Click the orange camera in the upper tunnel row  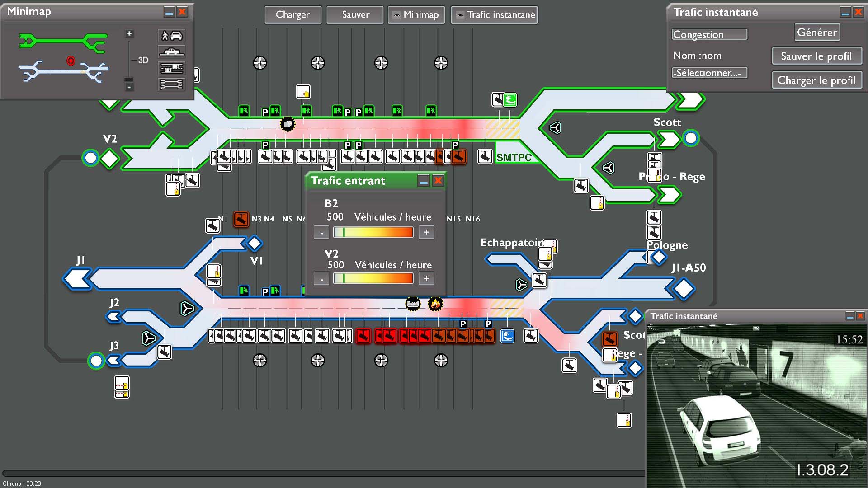[x=458, y=157]
